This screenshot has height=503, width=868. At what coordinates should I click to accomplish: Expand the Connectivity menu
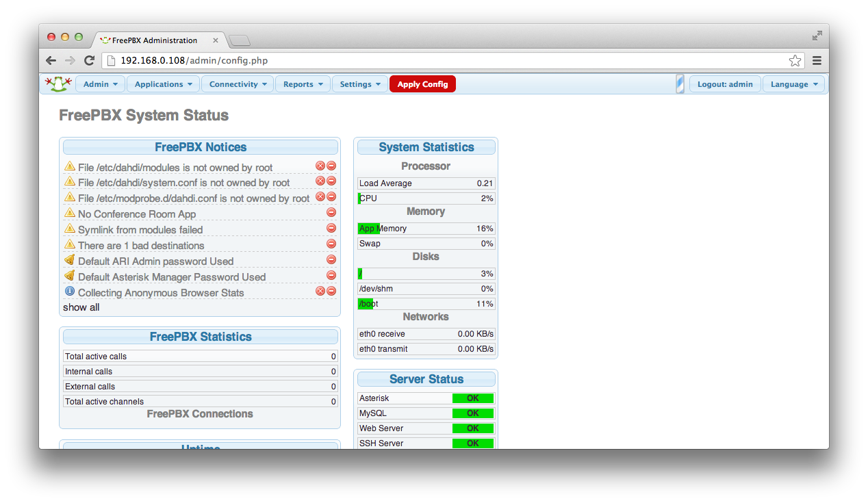click(x=238, y=84)
